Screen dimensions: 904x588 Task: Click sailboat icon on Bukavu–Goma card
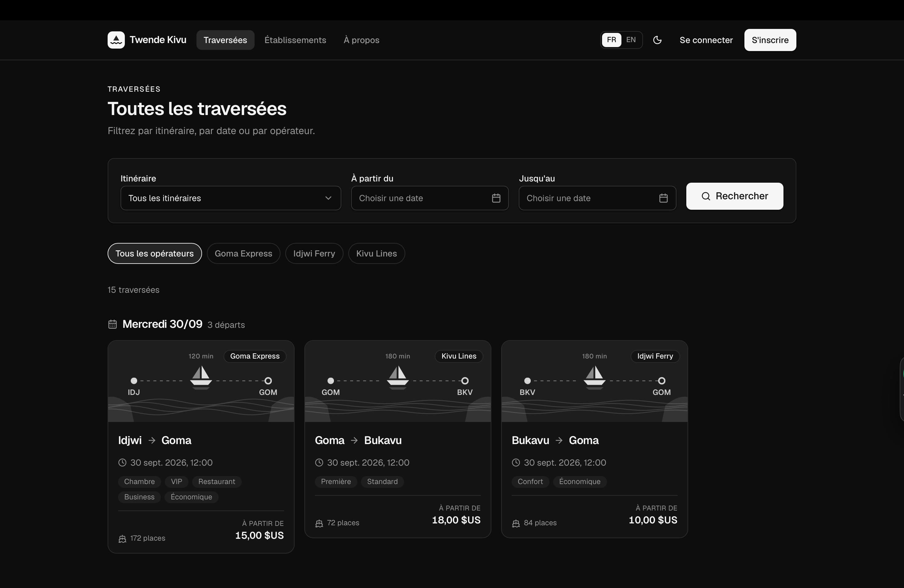tap(594, 377)
